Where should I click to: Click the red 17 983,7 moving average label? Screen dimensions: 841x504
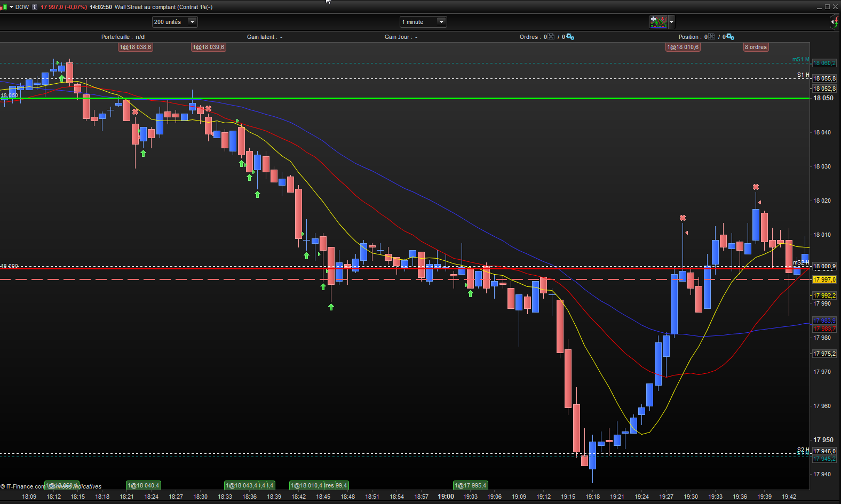click(x=824, y=329)
